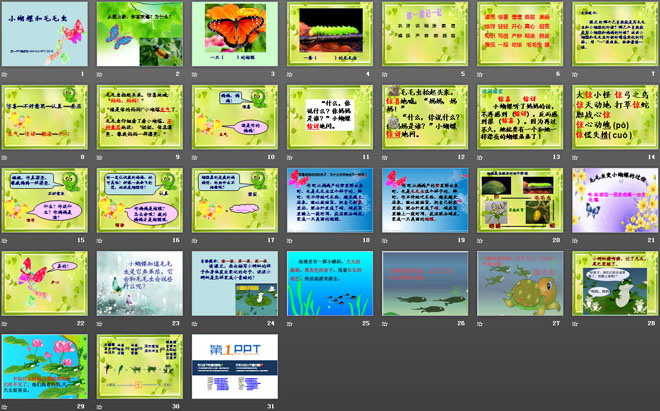Select slide 3 orange butterfly photo
Screen dimensions: 660x411
tap(235, 34)
